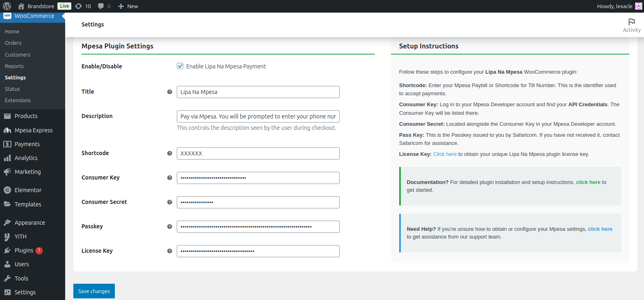Click the Appearance brush icon
This screenshot has height=300, width=644.
(x=7, y=223)
